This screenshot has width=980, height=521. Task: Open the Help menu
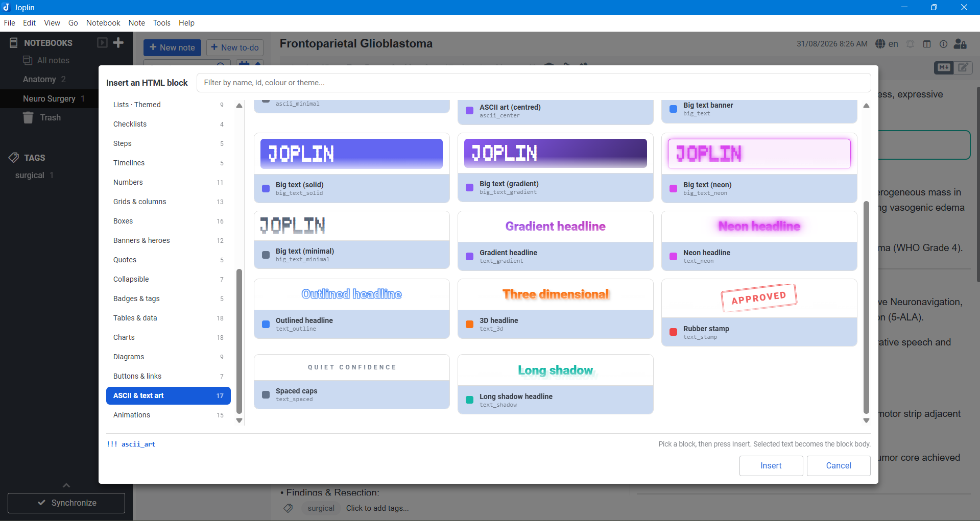point(186,23)
